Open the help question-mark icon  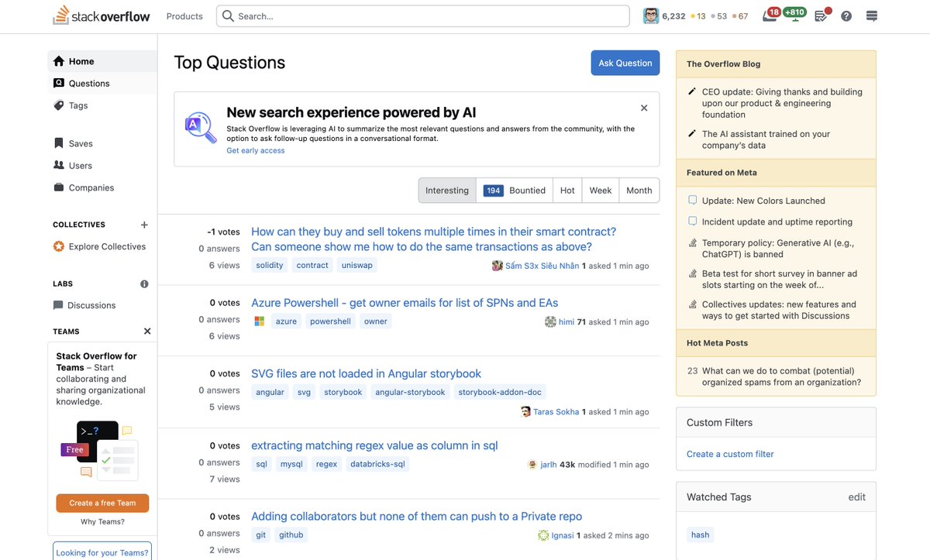[x=846, y=15]
